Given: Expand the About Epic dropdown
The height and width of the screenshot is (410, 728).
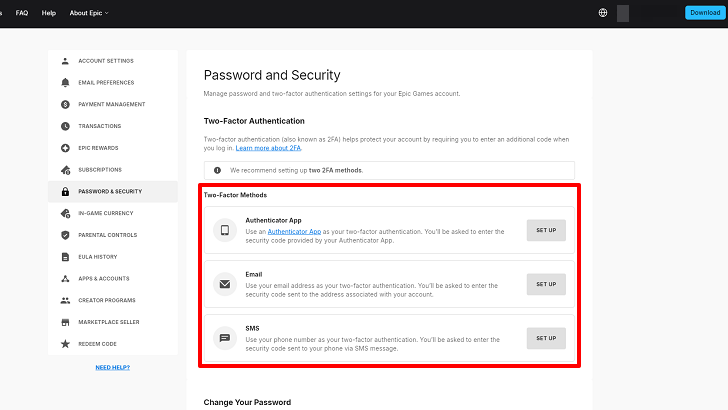Looking at the screenshot, I should coord(89,13).
